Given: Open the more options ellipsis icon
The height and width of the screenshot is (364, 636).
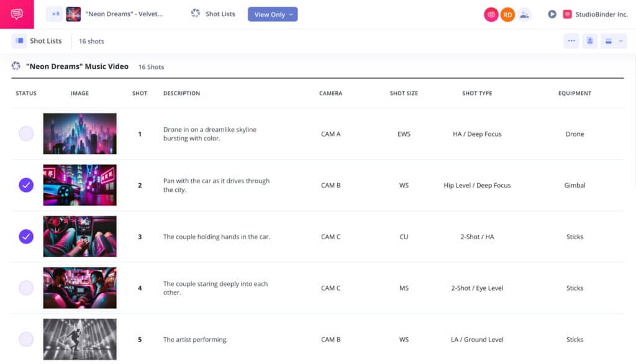Looking at the screenshot, I should pos(571,40).
